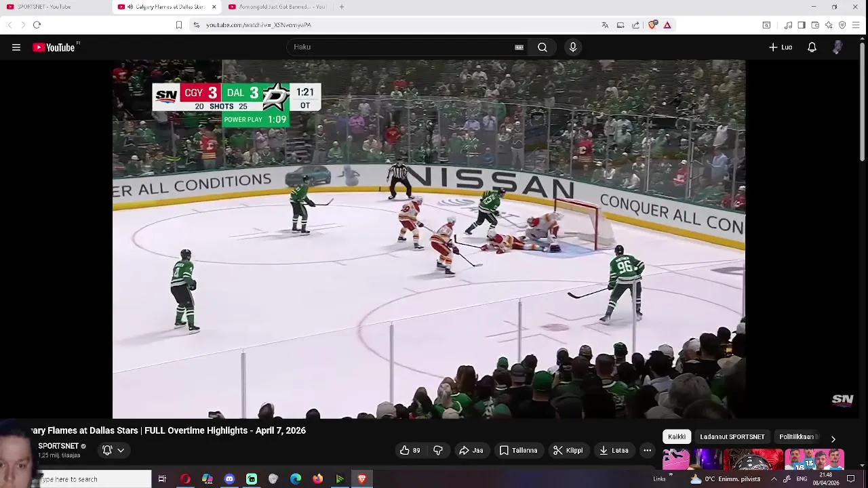Open Brave Shields lion icon
This screenshot has height=488, width=868.
point(652,25)
